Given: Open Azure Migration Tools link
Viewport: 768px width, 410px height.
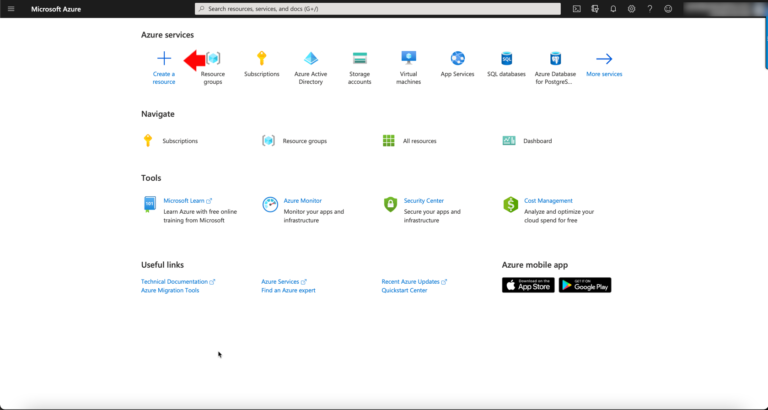Looking at the screenshot, I should pos(170,290).
